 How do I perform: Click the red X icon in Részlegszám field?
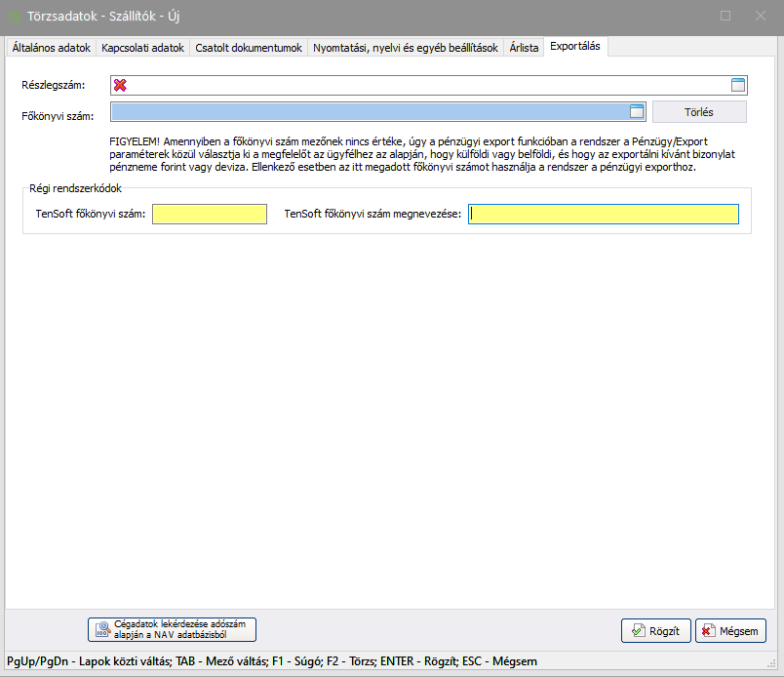[120, 86]
